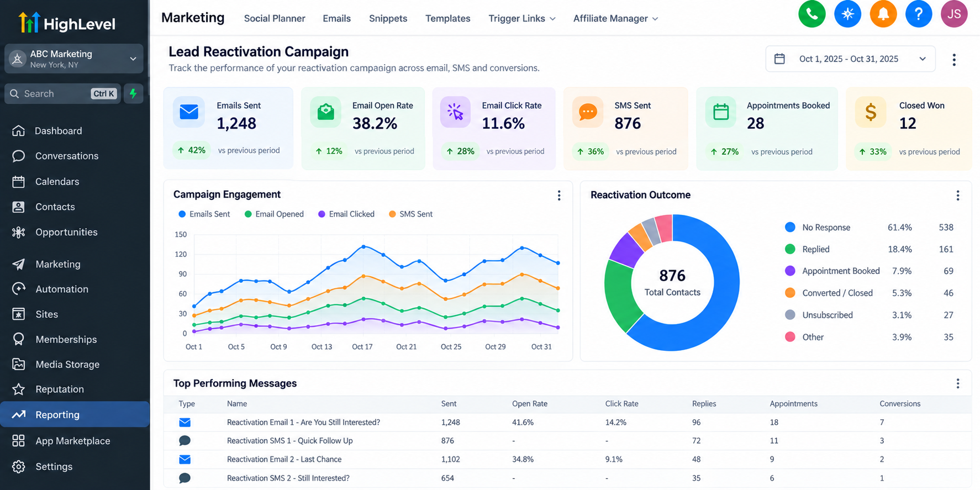
Task: Toggle Email Clicked series in chart legend
Action: [346, 214]
